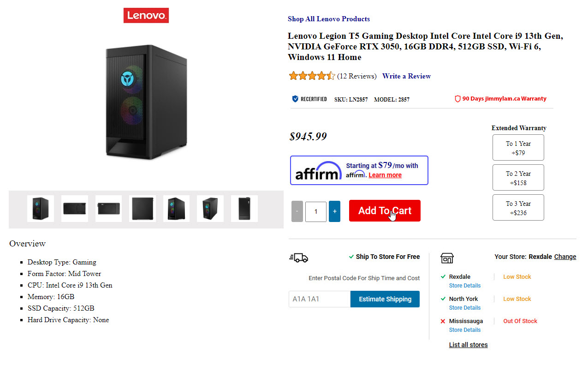Click the Affirm logo in financing banner
Image resolution: width=588 pixels, height=372 pixels.
coord(318,171)
